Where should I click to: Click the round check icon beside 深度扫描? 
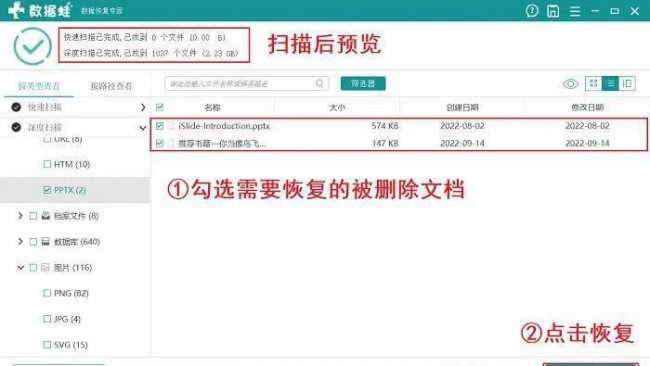(x=16, y=127)
